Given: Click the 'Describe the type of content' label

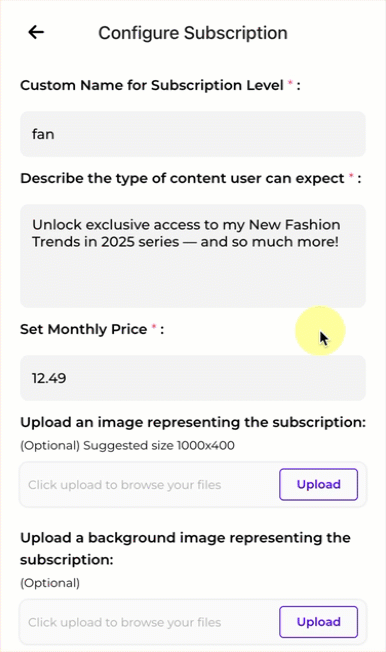Looking at the screenshot, I should coord(182,178).
